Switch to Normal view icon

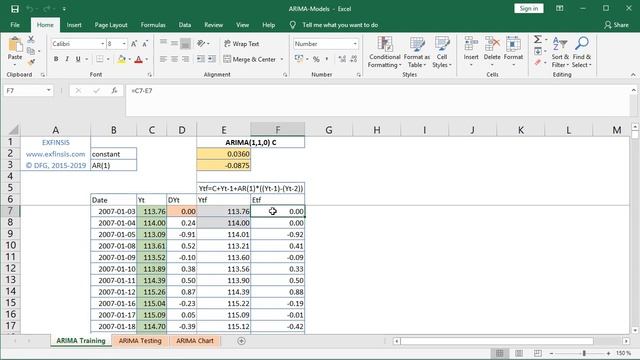(x=500, y=353)
